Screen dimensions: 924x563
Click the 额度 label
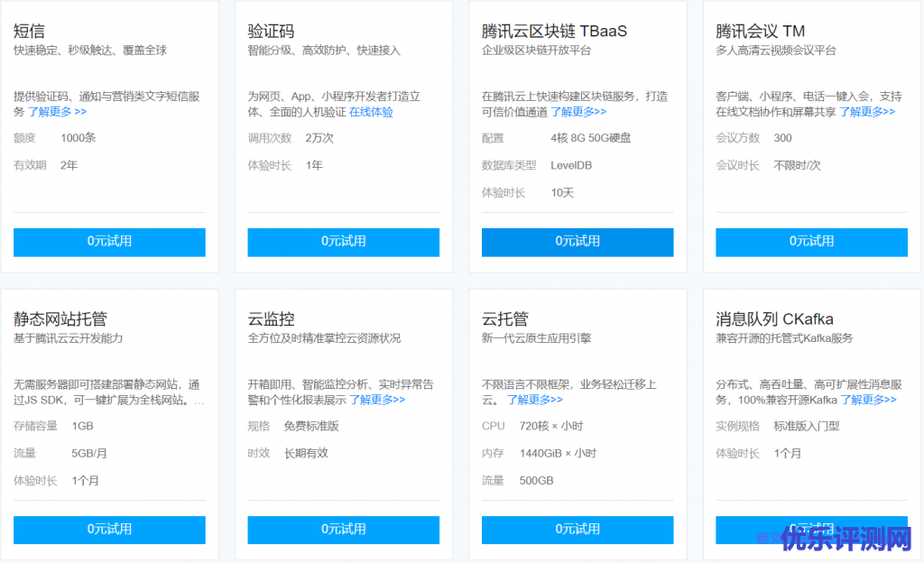coord(24,138)
